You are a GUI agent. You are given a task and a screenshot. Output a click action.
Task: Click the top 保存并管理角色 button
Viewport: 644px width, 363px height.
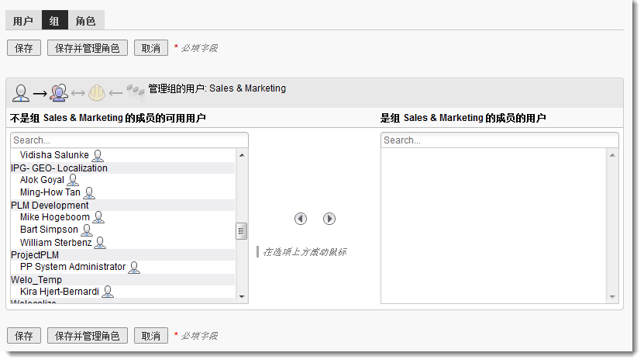coord(88,48)
